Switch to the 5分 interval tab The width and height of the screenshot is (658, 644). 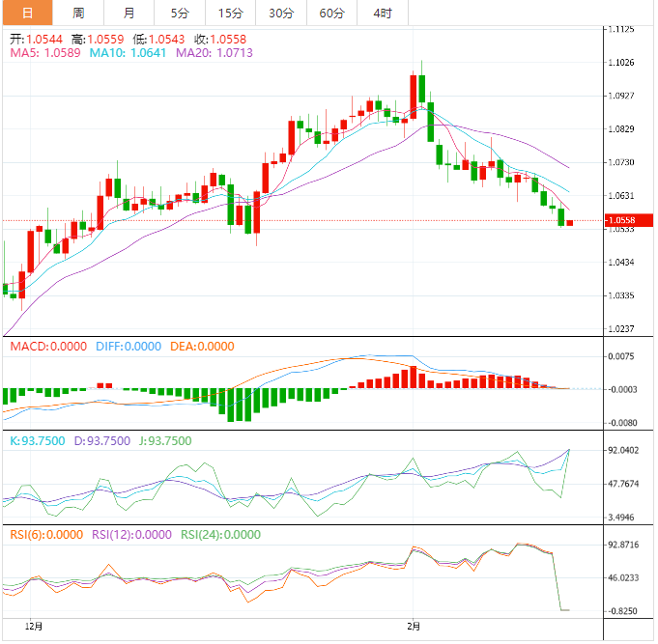click(180, 14)
